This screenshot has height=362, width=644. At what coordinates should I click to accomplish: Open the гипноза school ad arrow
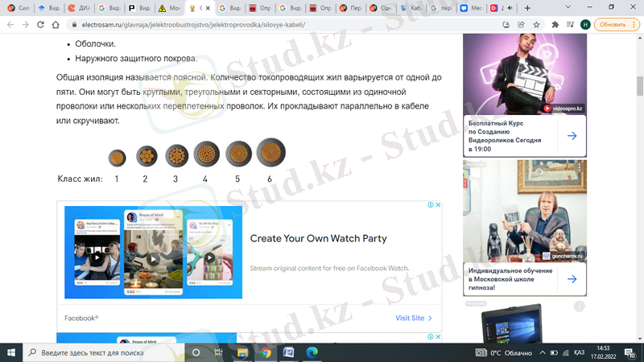(572, 279)
